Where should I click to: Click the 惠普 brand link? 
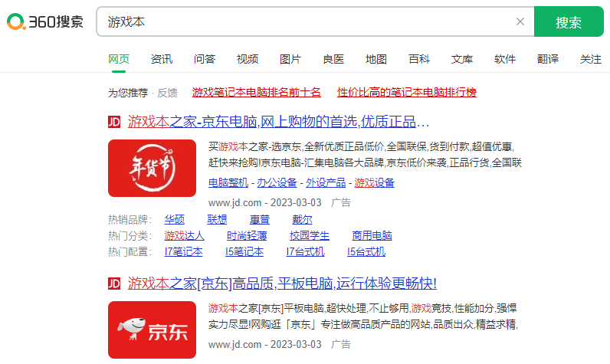(260, 219)
